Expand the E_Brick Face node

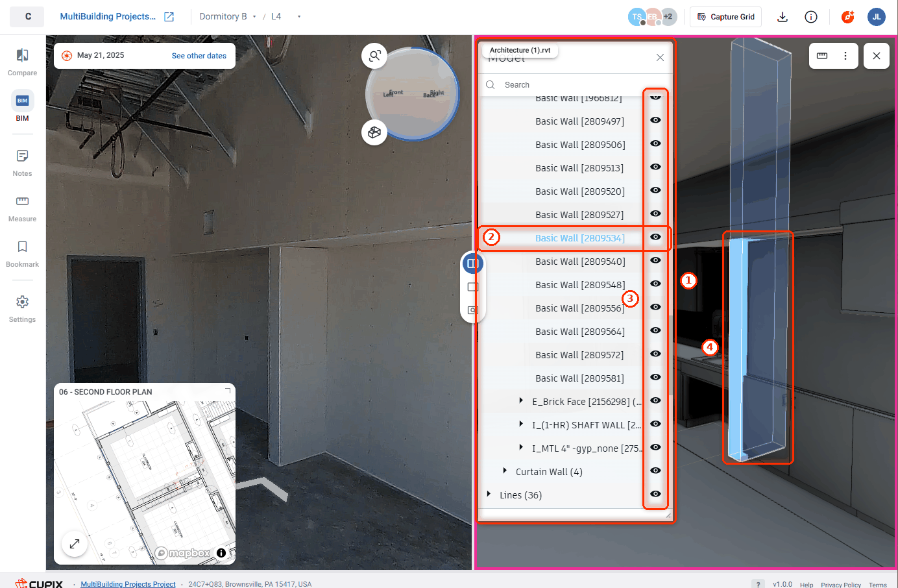click(x=521, y=401)
